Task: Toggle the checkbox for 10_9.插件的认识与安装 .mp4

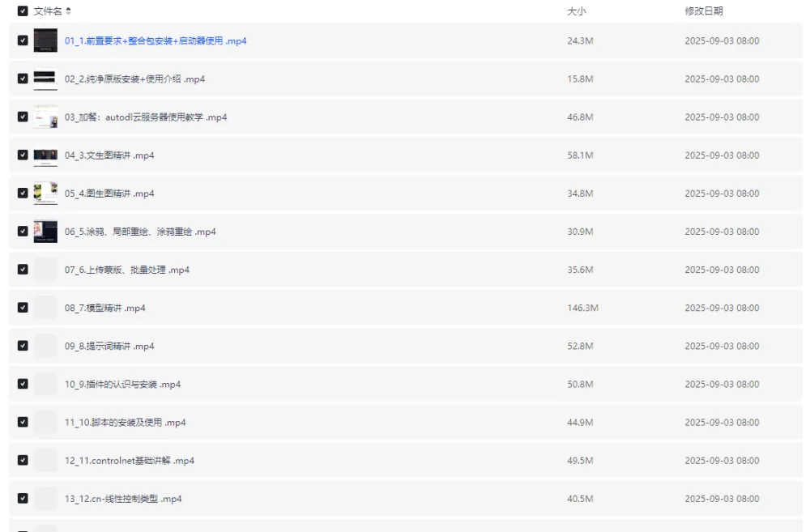Action: pyautogui.click(x=23, y=384)
